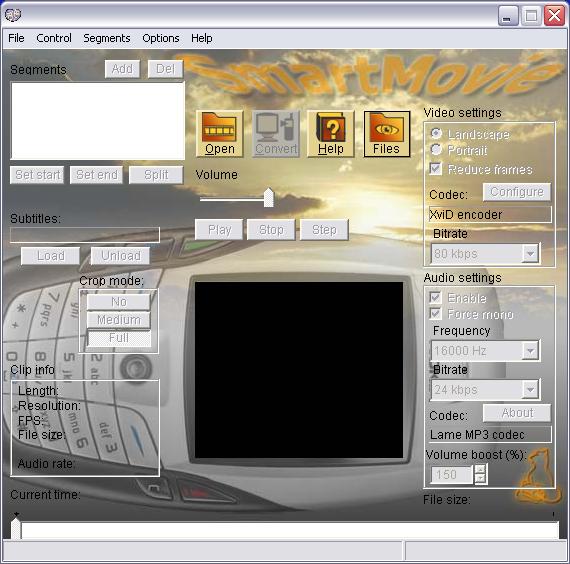The height and width of the screenshot is (564, 570).
Task: Click the Step button
Action: click(324, 230)
